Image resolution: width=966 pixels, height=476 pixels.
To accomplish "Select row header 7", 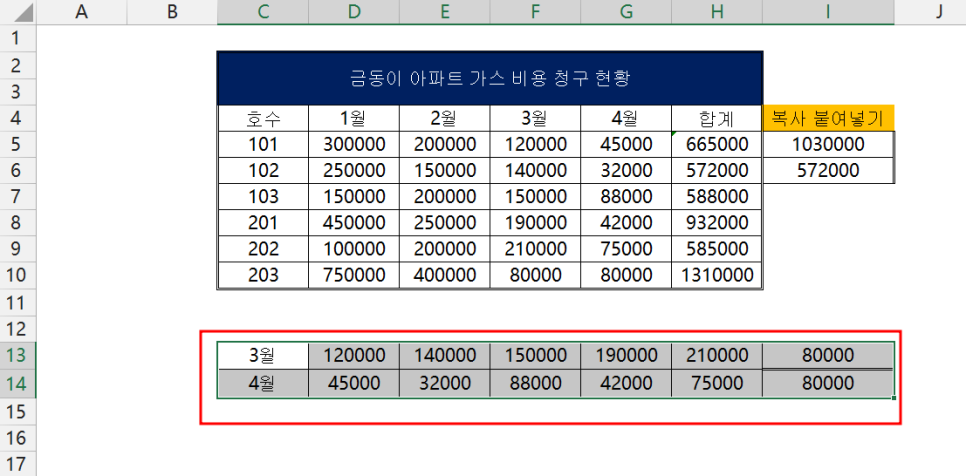I will (18, 196).
